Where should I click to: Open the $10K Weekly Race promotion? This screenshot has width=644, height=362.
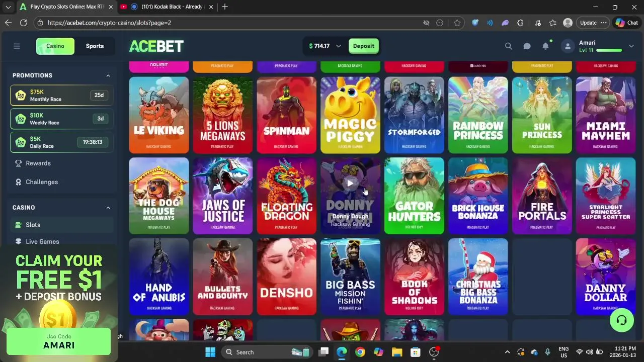[61, 119]
